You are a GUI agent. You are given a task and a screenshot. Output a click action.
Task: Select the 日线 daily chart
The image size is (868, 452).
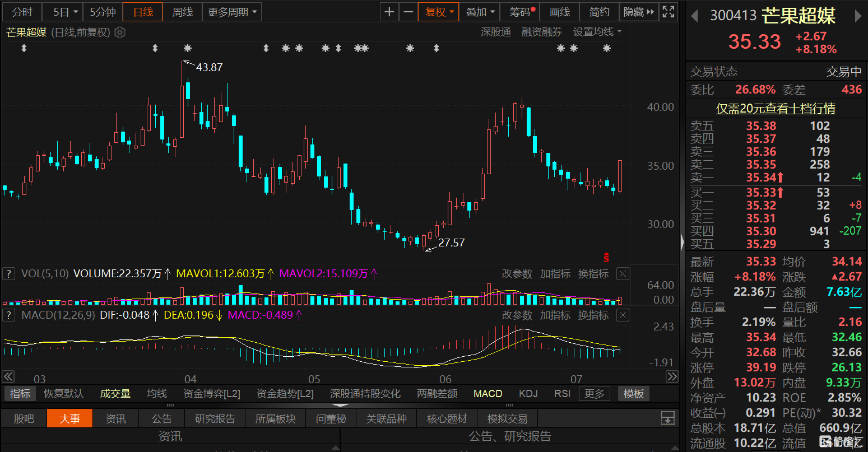pyautogui.click(x=143, y=12)
